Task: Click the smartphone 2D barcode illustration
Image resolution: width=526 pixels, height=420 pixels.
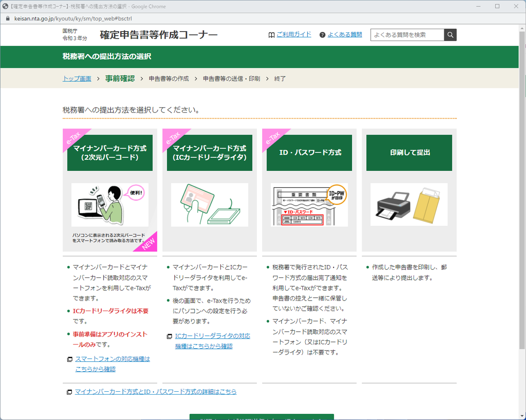Action: click(x=110, y=205)
